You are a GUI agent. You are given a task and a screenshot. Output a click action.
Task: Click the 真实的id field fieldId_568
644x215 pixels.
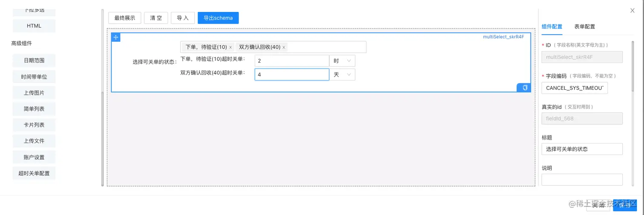tap(582, 118)
